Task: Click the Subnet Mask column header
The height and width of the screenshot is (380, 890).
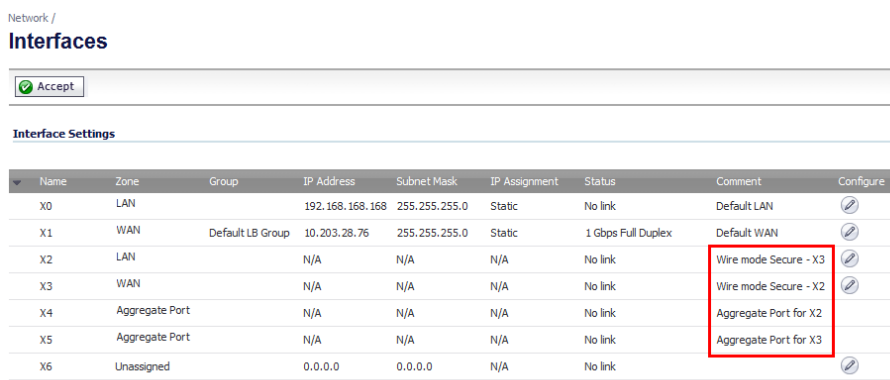Action: [x=427, y=182]
